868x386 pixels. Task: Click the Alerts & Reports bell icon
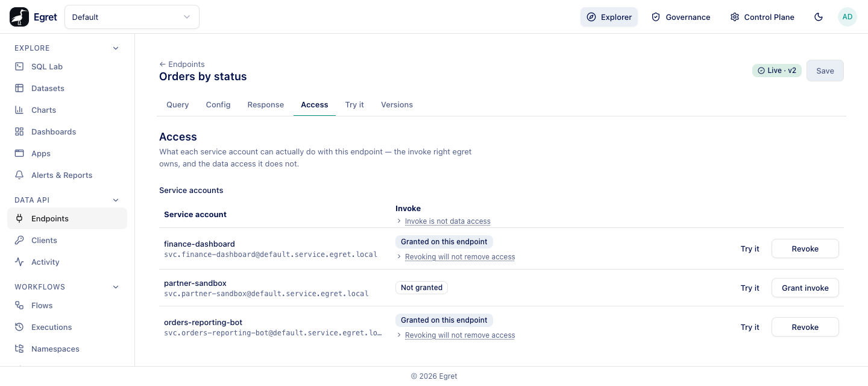point(19,175)
